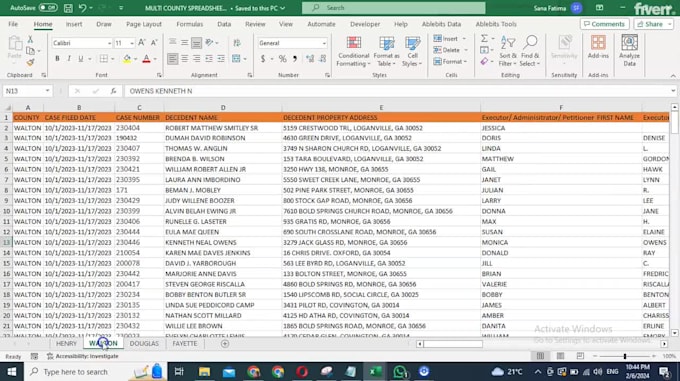The height and width of the screenshot is (381, 680).
Task: Open Add-ins button
Action: [x=598, y=48]
